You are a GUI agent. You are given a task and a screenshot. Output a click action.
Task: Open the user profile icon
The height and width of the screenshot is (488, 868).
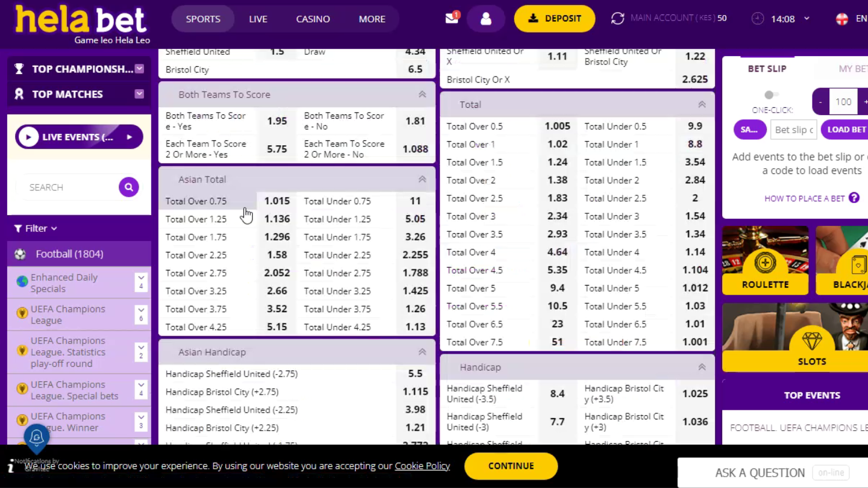click(x=486, y=19)
